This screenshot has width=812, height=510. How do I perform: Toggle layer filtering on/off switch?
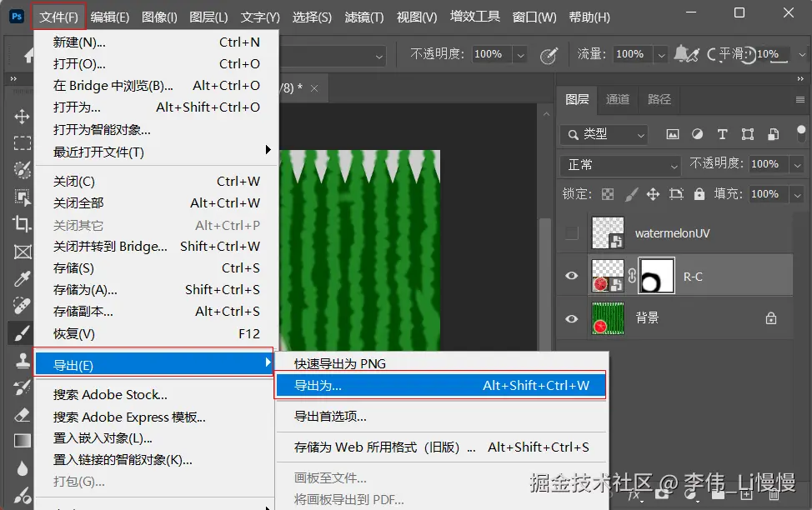click(x=800, y=133)
